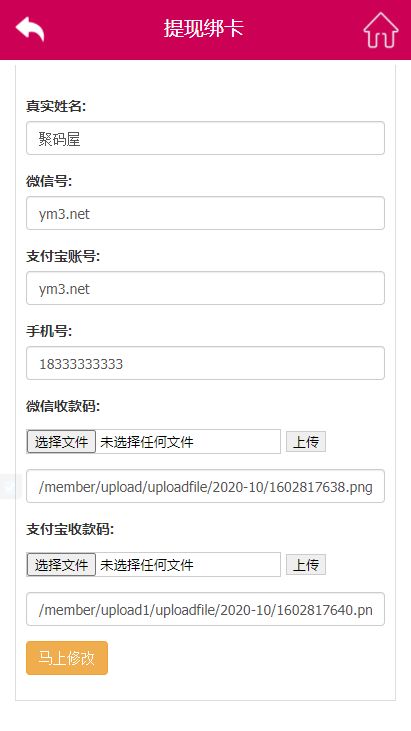411x731 pixels.
Task: Click the upload1 1602817640 path field
Action: [x=206, y=609]
